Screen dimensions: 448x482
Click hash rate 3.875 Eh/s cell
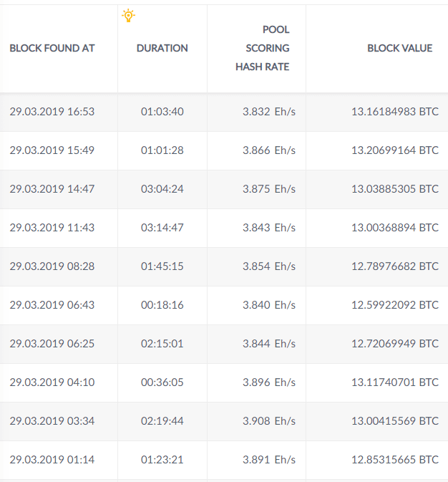pyautogui.click(x=268, y=189)
